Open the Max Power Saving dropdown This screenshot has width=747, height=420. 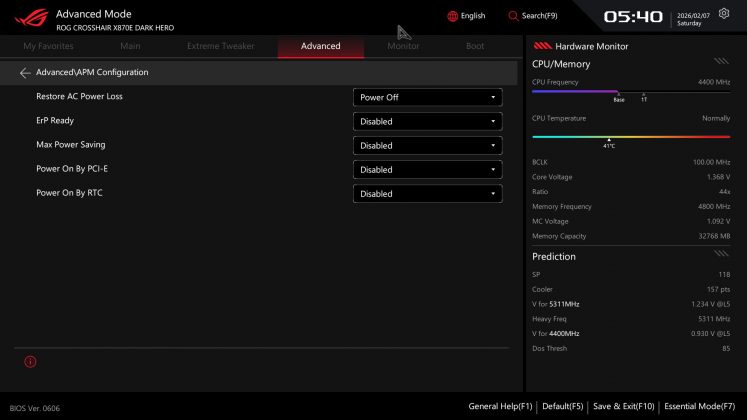point(427,145)
